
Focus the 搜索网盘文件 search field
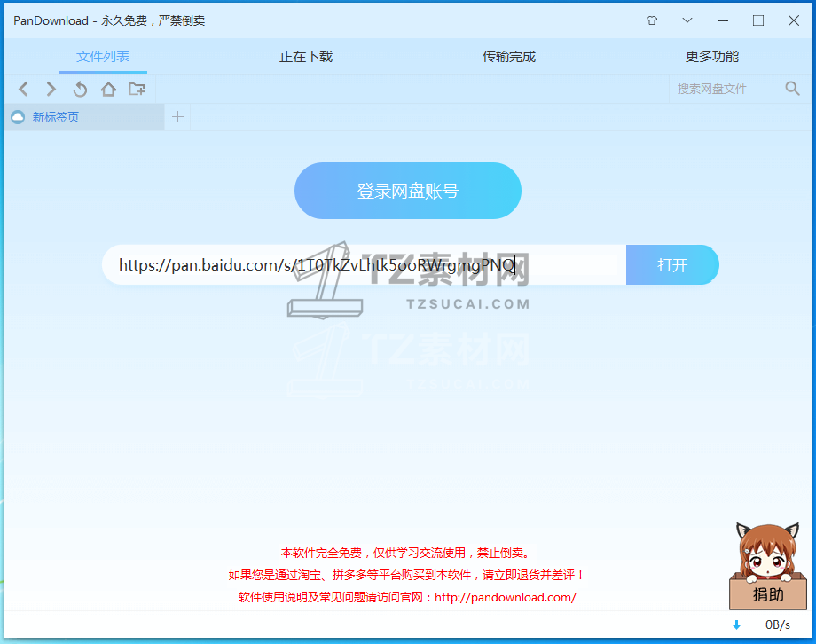[x=726, y=89]
